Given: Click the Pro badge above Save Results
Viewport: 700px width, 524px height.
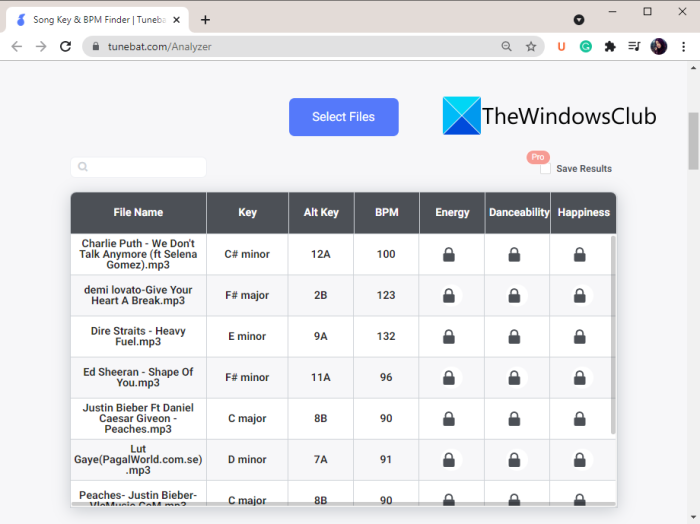Looking at the screenshot, I should tap(538, 157).
